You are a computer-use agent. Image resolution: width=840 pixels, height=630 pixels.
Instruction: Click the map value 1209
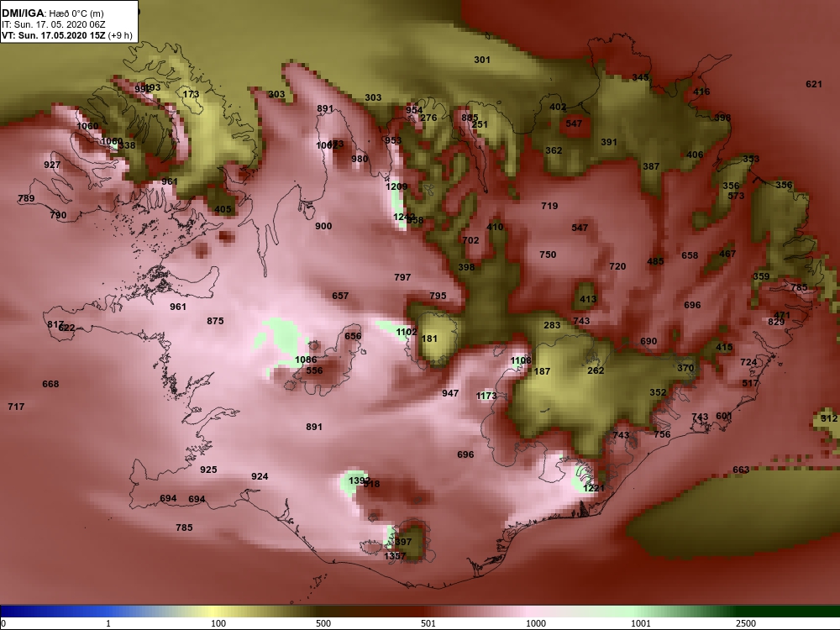(396, 186)
